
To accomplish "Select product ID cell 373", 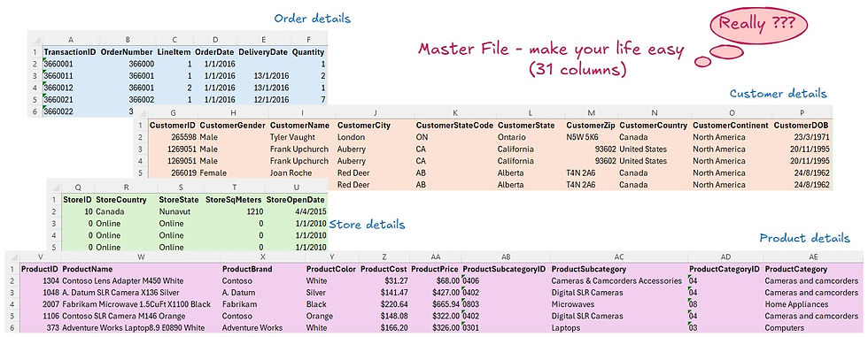I will click(40, 328).
